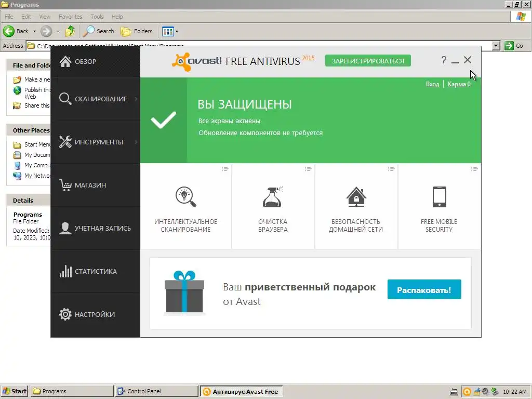Open tile menu for Интеллектуальное сканирование
The image size is (532, 399).
[x=225, y=169]
